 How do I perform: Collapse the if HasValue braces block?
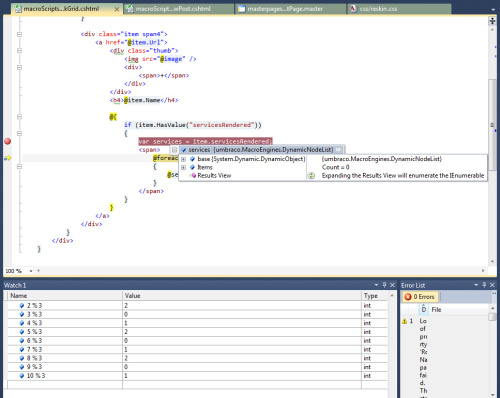[19, 133]
